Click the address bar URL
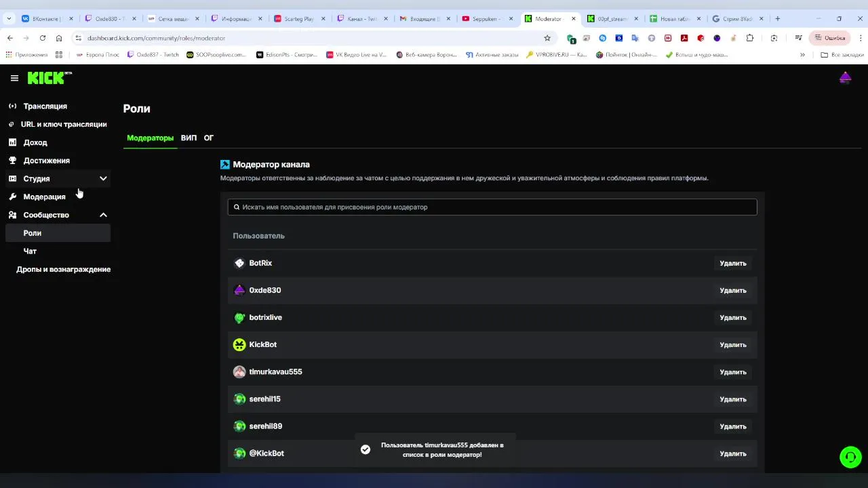This screenshot has height=488, width=868. pos(156,38)
